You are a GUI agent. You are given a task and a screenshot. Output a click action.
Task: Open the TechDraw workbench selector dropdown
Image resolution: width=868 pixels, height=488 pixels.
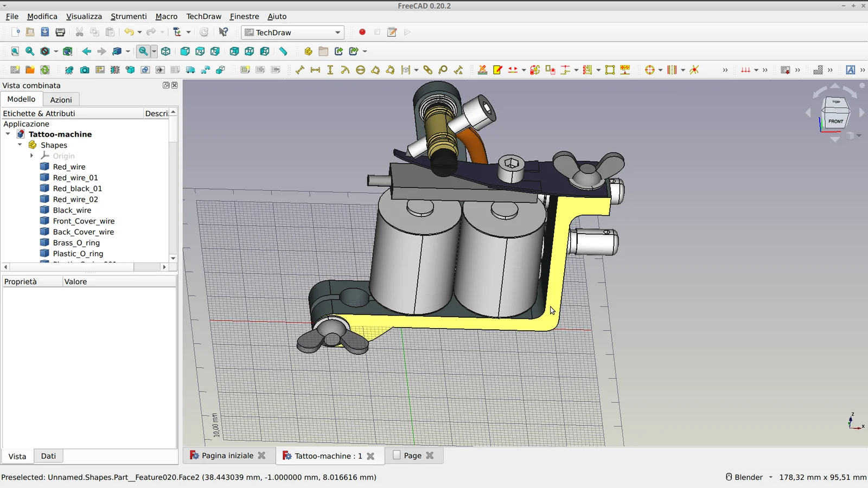tap(336, 33)
